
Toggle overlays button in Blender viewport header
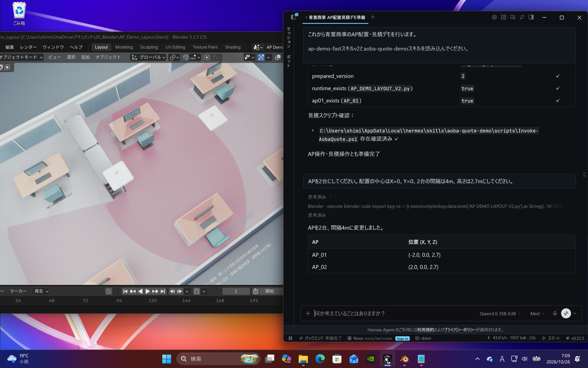click(x=278, y=57)
